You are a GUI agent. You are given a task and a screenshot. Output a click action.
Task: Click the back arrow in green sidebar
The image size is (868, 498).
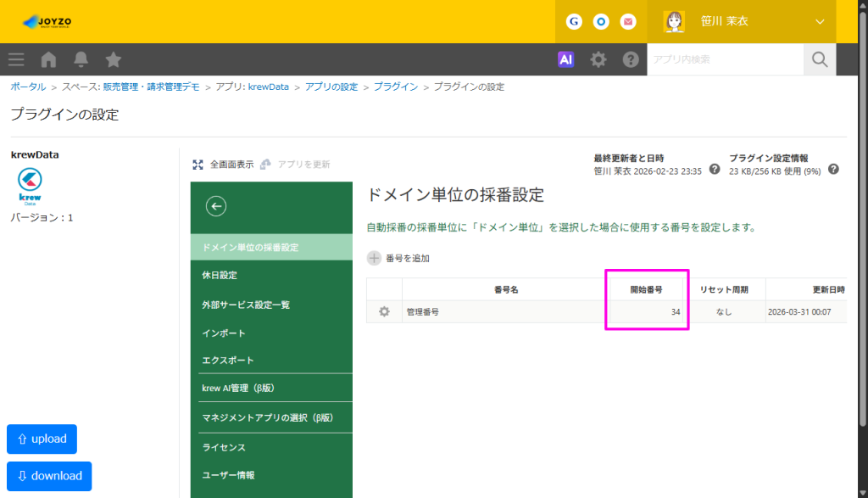(x=216, y=205)
